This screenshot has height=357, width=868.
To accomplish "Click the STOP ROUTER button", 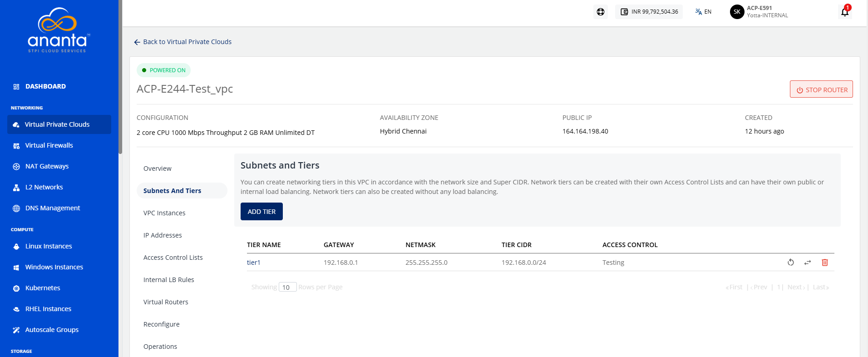I will (x=821, y=89).
